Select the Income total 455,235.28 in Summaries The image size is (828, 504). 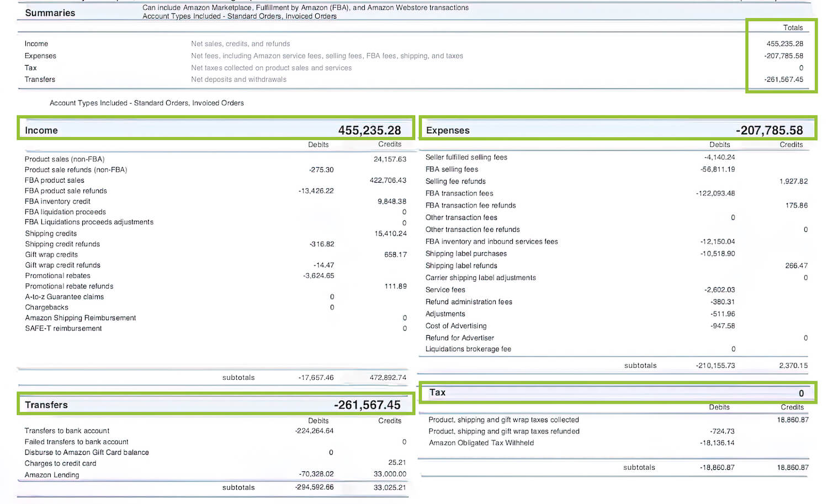(x=784, y=44)
